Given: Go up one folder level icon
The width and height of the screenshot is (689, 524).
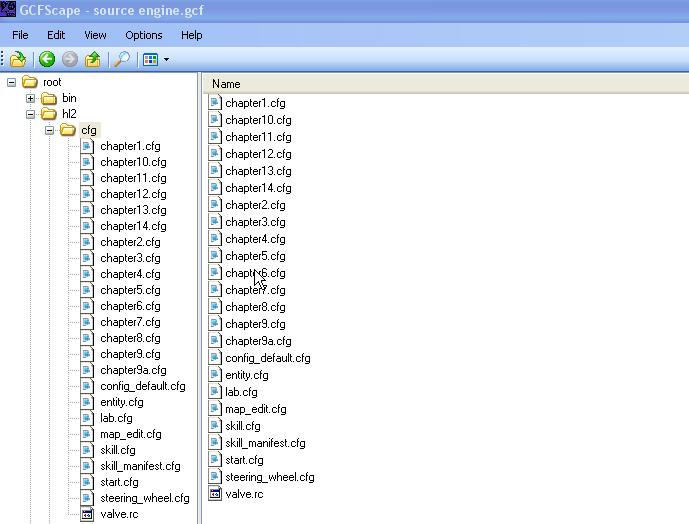Looking at the screenshot, I should pos(93,59).
